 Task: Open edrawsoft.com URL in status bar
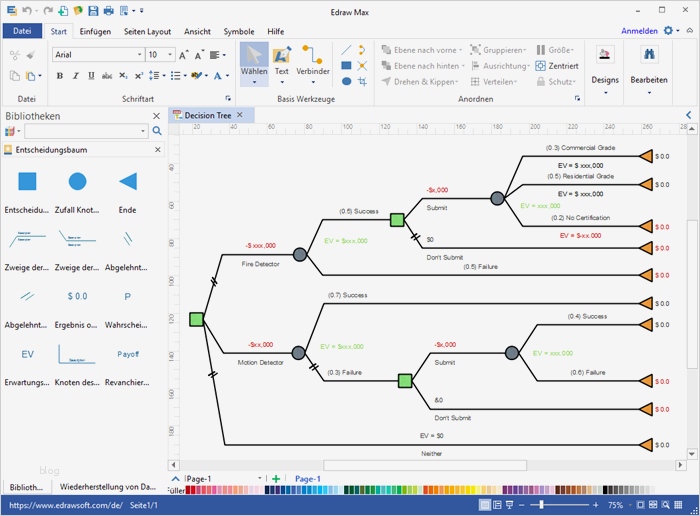[66, 505]
